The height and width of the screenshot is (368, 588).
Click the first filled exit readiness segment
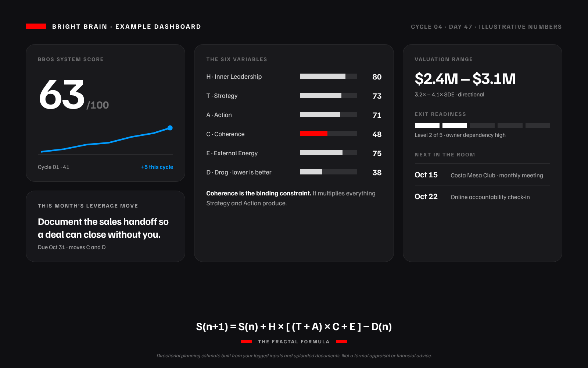pos(427,125)
